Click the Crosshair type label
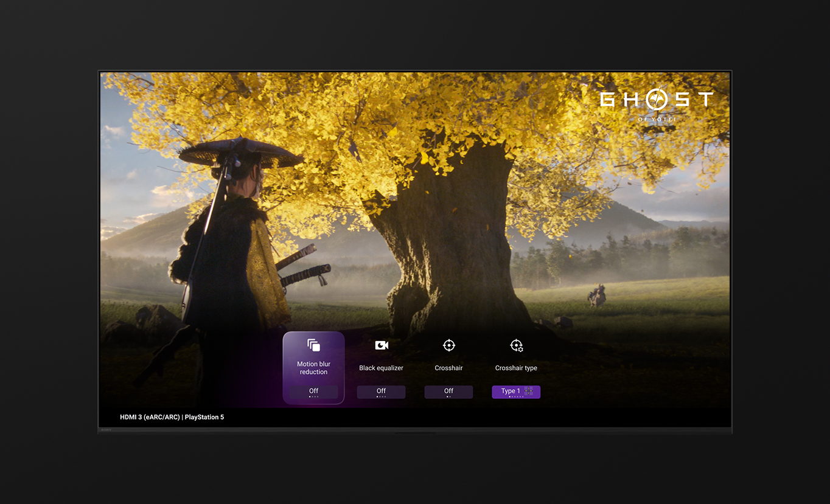830x504 pixels. point(516,368)
